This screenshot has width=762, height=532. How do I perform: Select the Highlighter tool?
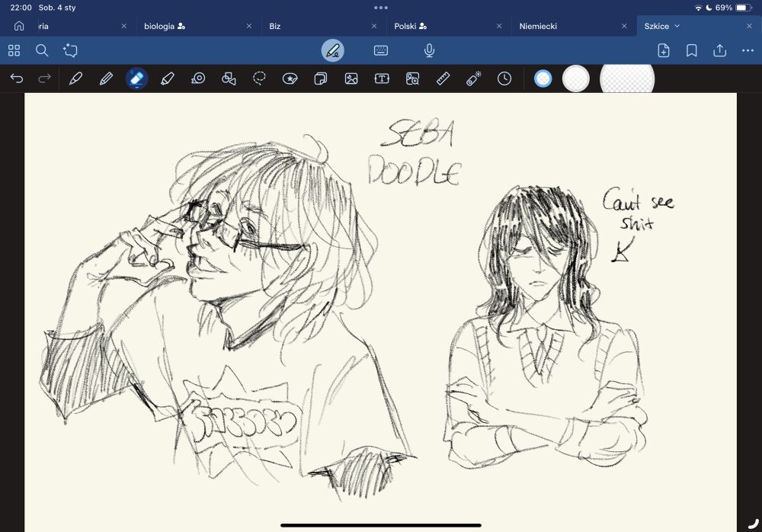pyautogui.click(x=167, y=79)
